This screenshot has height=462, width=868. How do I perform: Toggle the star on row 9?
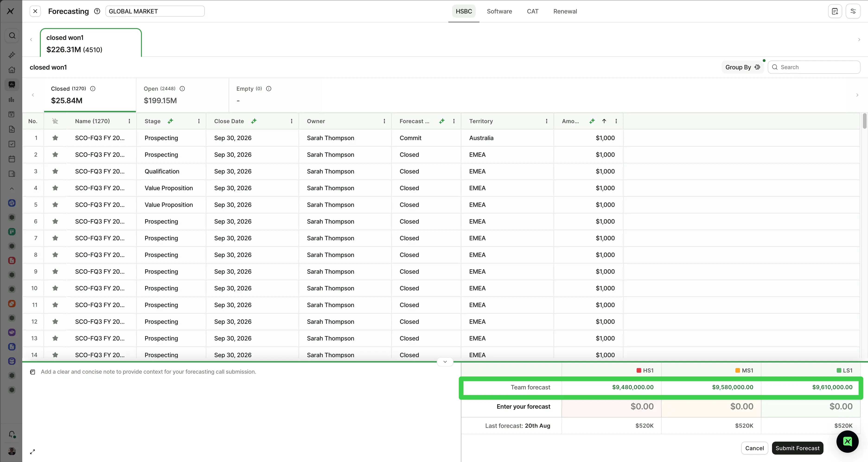55,271
